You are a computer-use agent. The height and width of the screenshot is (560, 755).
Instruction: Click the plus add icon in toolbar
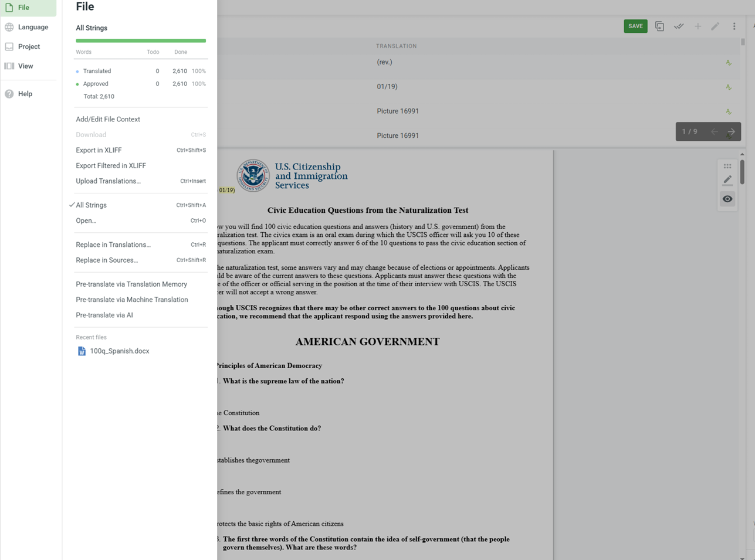[698, 26]
